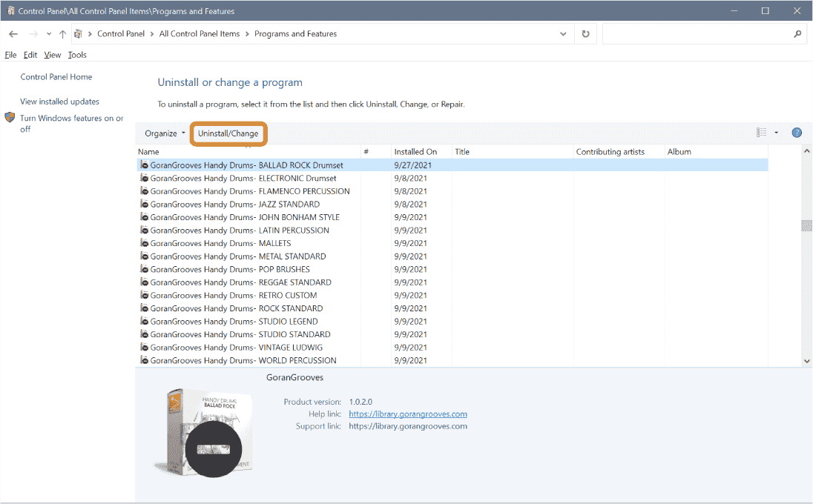Click the scroll up arrow of list
This screenshot has height=504, width=813.
pyautogui.click(x=807, y=151)
